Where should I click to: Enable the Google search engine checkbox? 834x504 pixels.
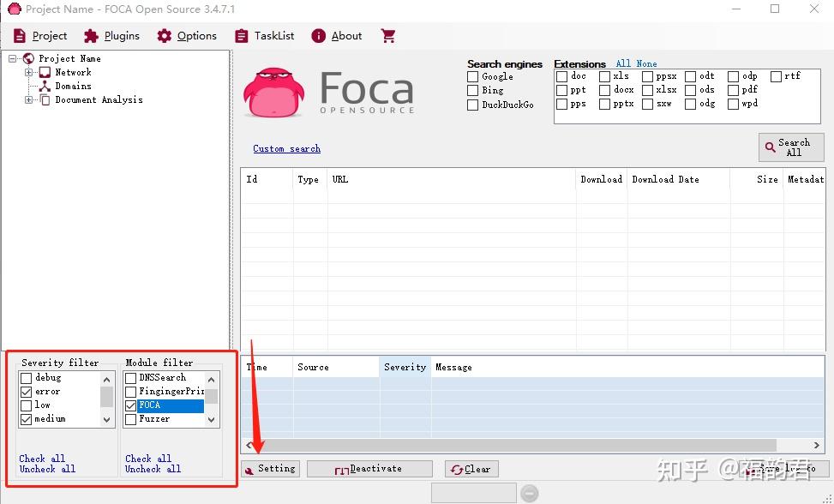click(471, 76)
